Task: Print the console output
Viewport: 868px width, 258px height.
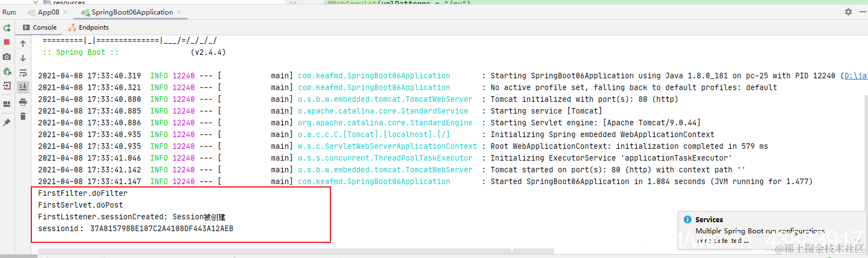Action: (23, 102)
